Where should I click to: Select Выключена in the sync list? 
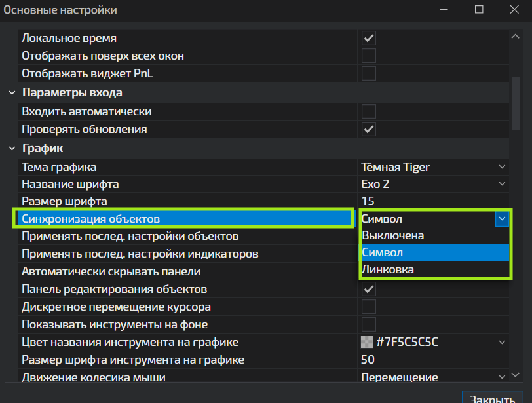click(393, 235)
